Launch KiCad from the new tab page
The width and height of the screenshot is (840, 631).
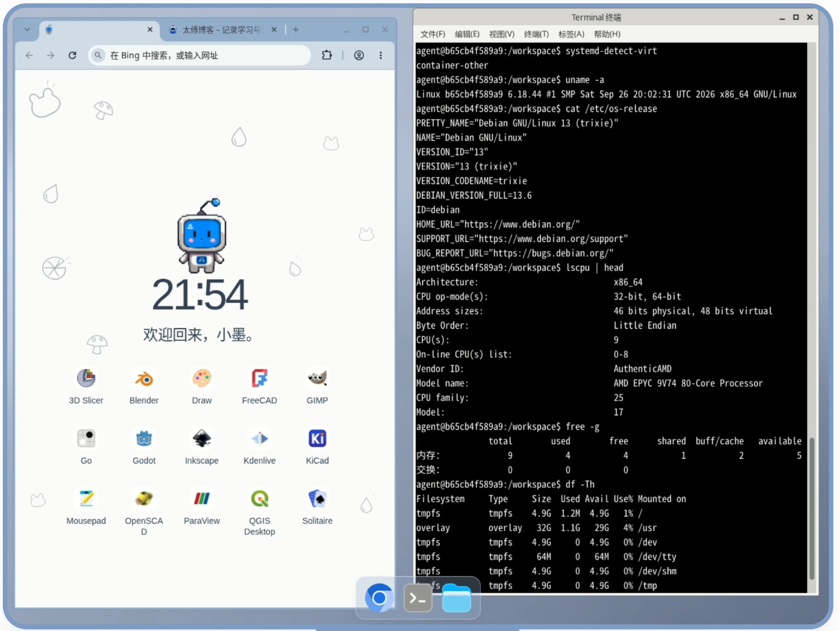[317, 439]
